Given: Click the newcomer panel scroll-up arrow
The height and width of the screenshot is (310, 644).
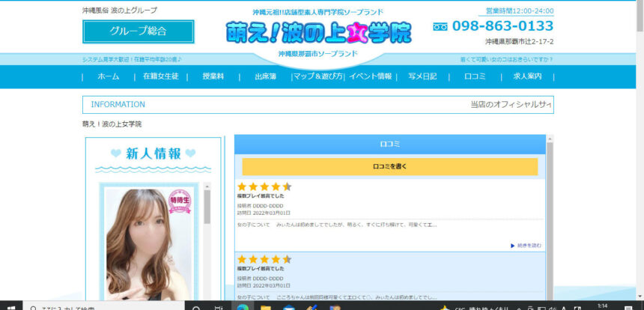Looking at the screenshot, I should tap(207, 186).
